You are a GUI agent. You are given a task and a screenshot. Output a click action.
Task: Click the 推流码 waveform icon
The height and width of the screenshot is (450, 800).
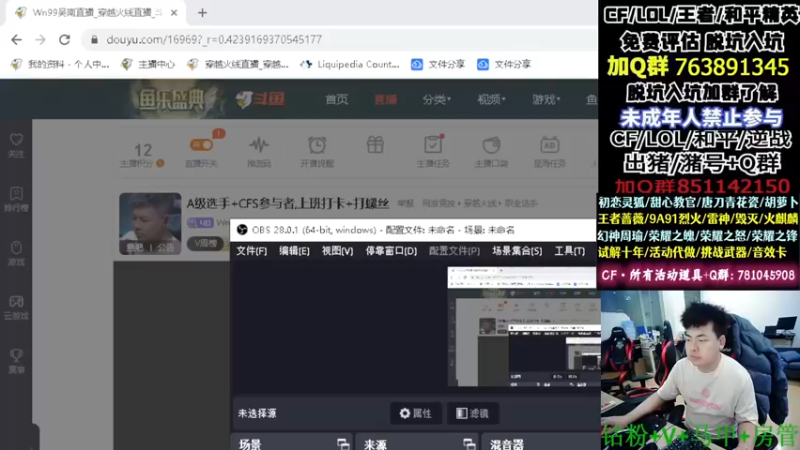click(259, 145)
